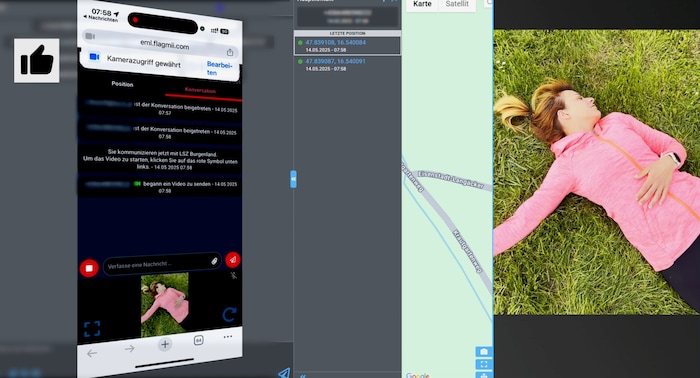This screenshot has height=378, width=700.
Task: Attach a file via paperclip icon
Action: pos(214,261)
